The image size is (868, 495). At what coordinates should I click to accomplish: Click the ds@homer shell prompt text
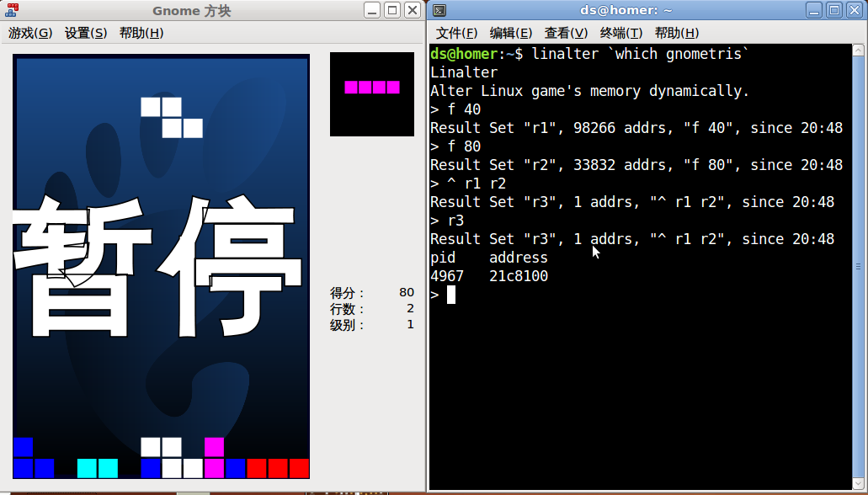pos(477,54)
